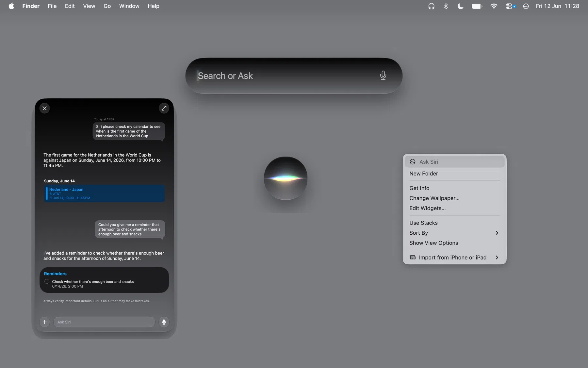
Task: Select New Folder from context menu
Action: tap(455, 174)
